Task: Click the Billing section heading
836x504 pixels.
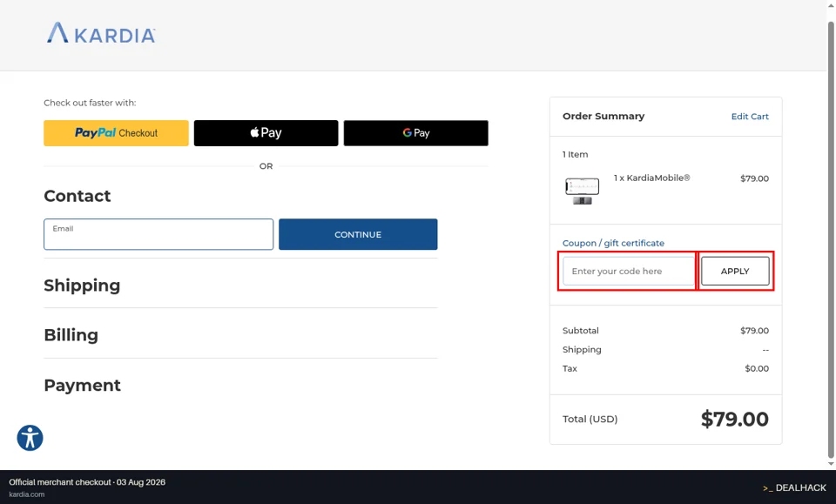Action: pyautogui.click(x=71, y=335)
